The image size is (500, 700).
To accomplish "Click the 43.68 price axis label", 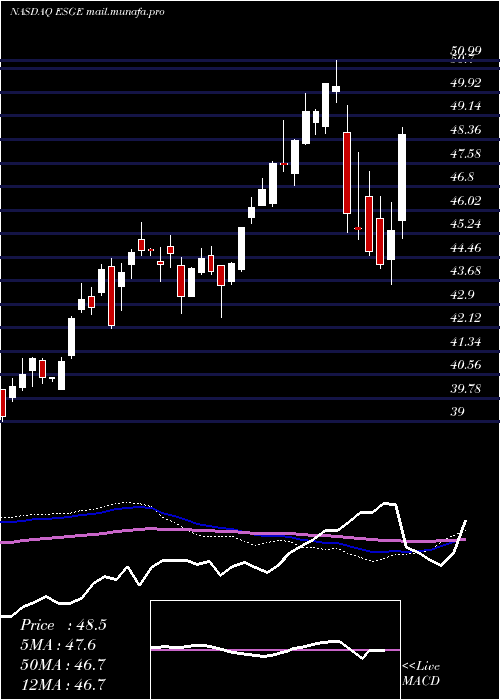I will click(466, 271).
